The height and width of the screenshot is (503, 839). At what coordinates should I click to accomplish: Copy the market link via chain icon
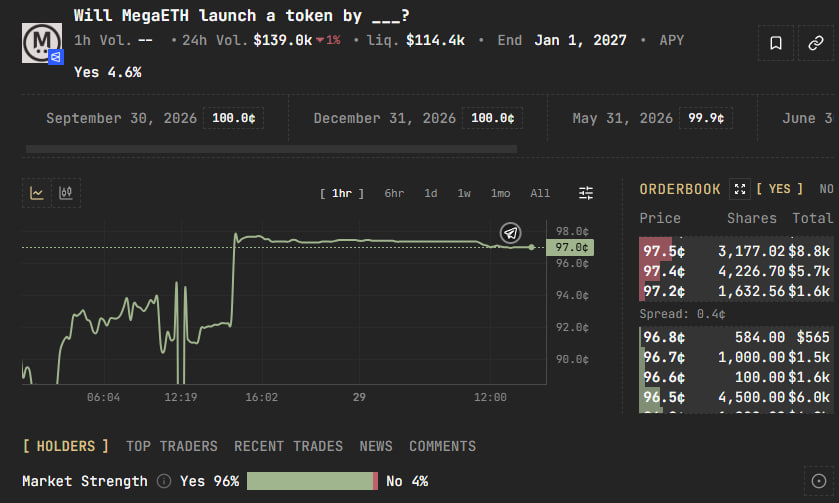click(x=815, y=43)
